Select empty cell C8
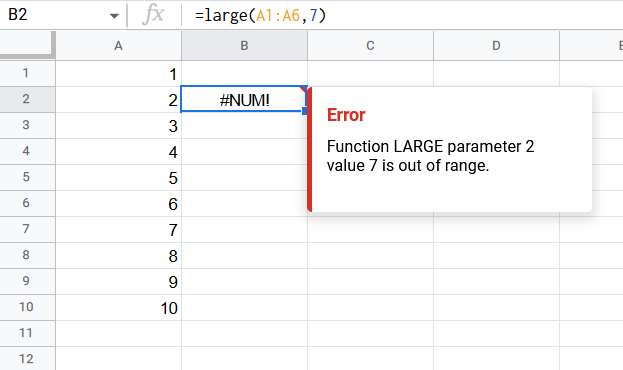The height and width of the screenshot is (370, 623). click(x=370, y=256)
